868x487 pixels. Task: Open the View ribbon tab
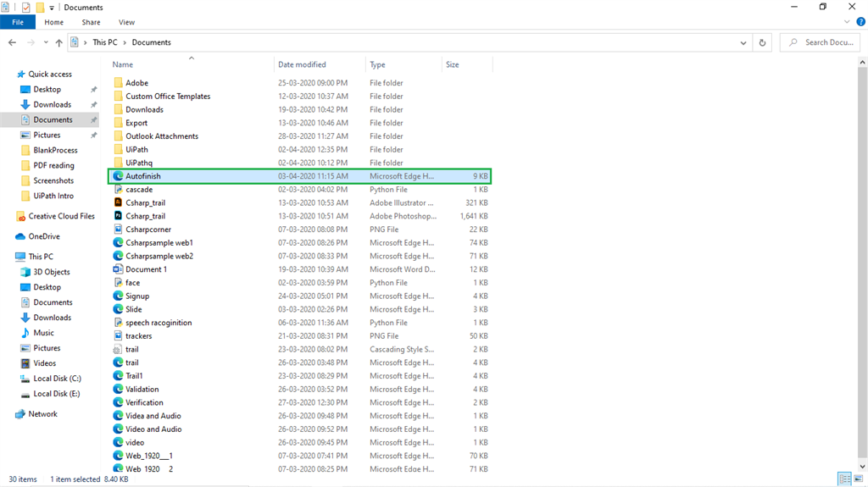126,22
